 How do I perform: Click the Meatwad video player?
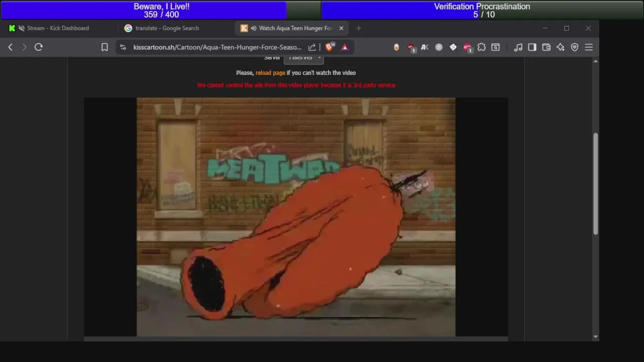(296, 217)
